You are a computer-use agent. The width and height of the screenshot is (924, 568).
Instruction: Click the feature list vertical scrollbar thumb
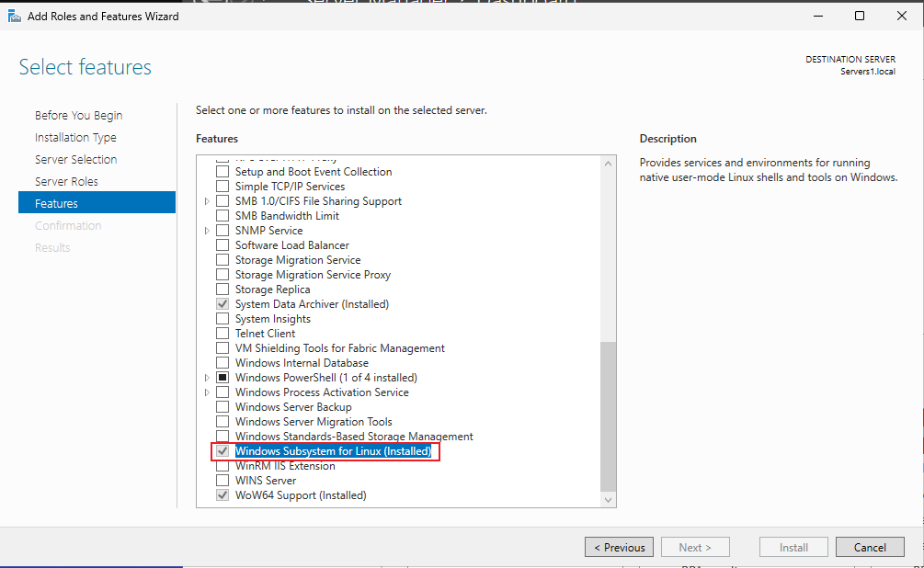pyautogui.click(x=608, y=416)
